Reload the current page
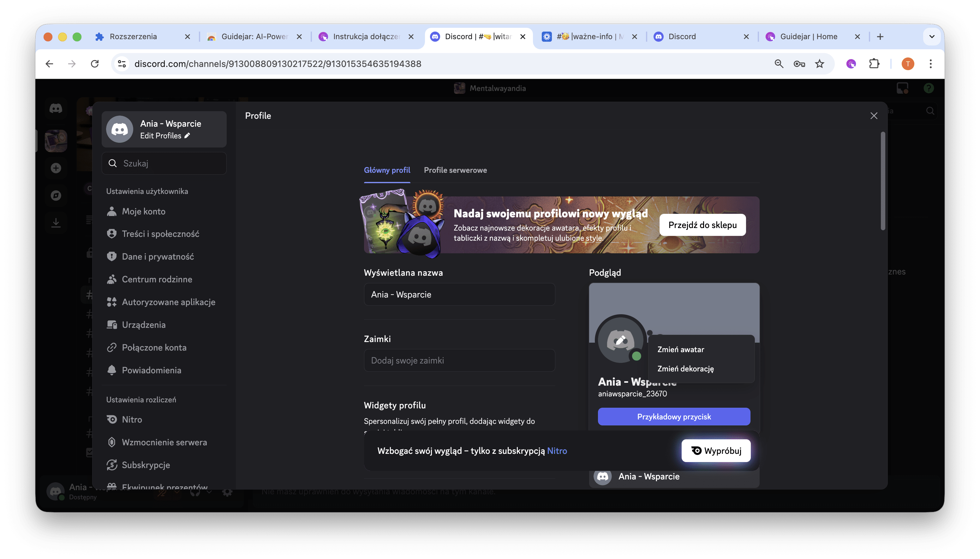The height and width of the screenshot is (559, 980). point(94,64)
